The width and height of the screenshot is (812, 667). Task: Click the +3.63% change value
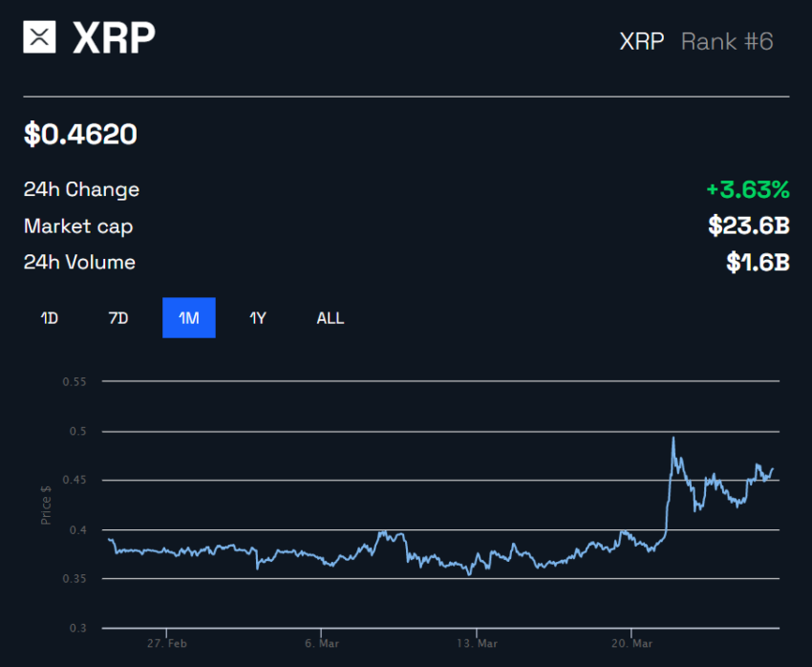click(x=748, y=189)
